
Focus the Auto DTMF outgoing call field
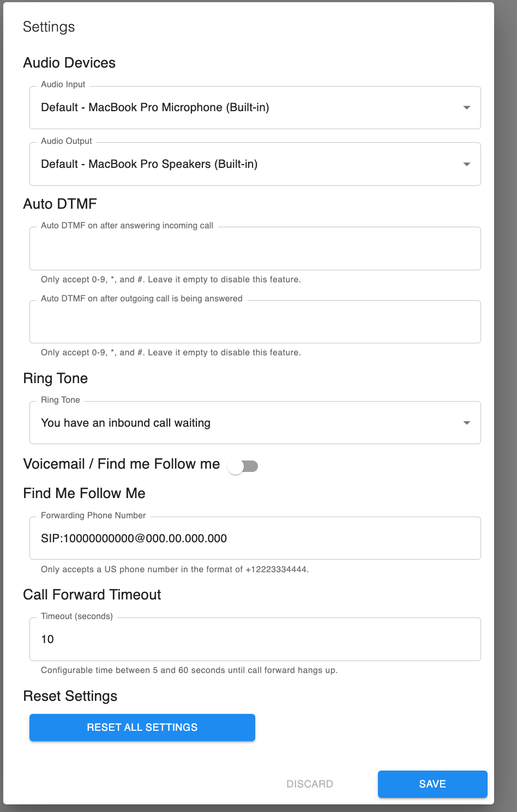click(x=255, y=322)
